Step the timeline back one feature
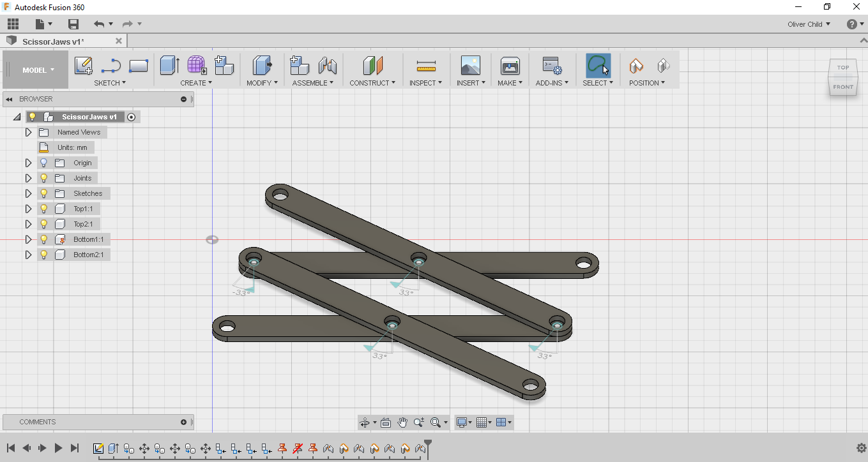 pyautogui.click(x=26, y=448)
